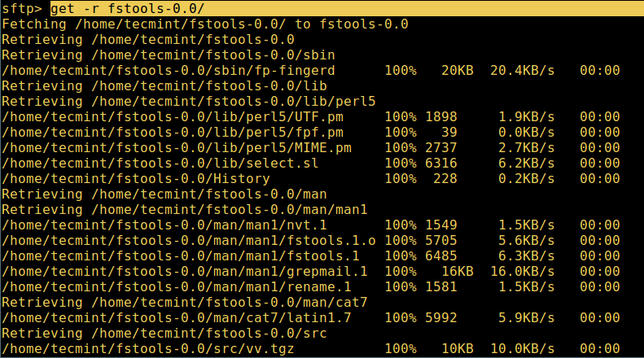644x358 pixels.
Task: Click the fstools-0.0/History file path
Action: (x=124, y=179)
